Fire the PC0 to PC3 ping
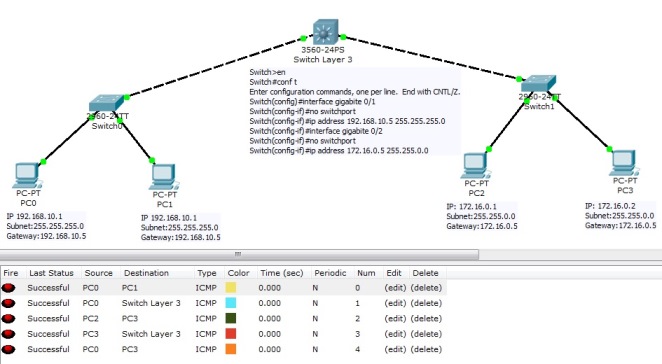 pos(8,350)
